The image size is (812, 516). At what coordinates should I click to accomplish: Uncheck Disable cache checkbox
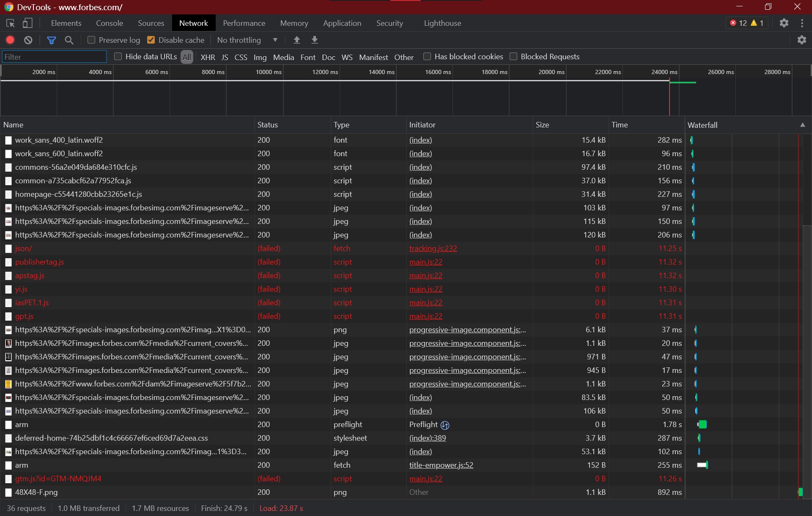[151, 40]
